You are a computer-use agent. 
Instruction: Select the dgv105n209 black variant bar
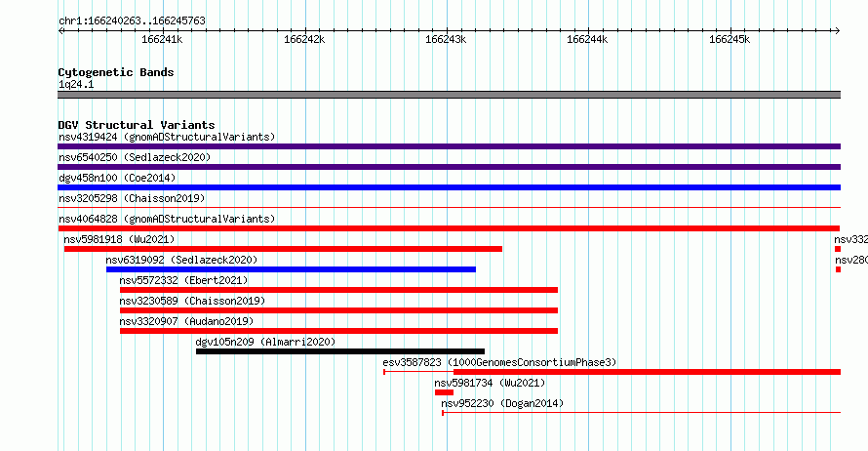point(340,351)
